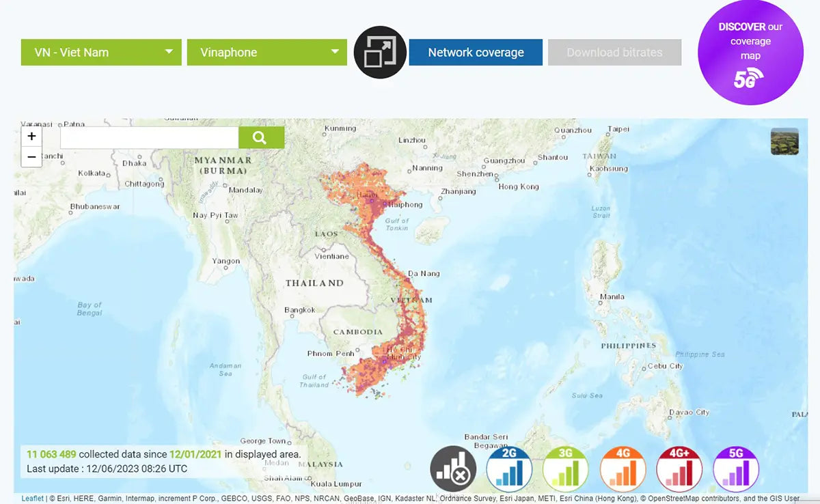Screen dimensions: 820x504
Task: Open the VN - Viet Nam country dropdown
Action: click(x=101, y=53)
